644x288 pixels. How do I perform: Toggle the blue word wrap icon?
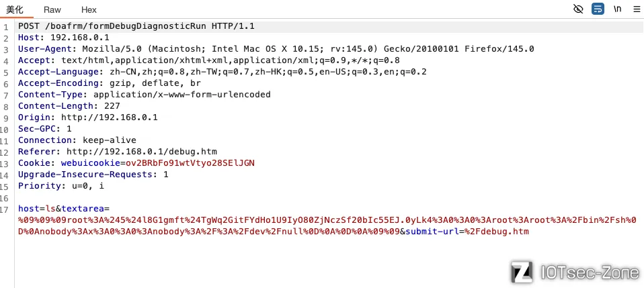pyautogui.click(x=598, y=9)
